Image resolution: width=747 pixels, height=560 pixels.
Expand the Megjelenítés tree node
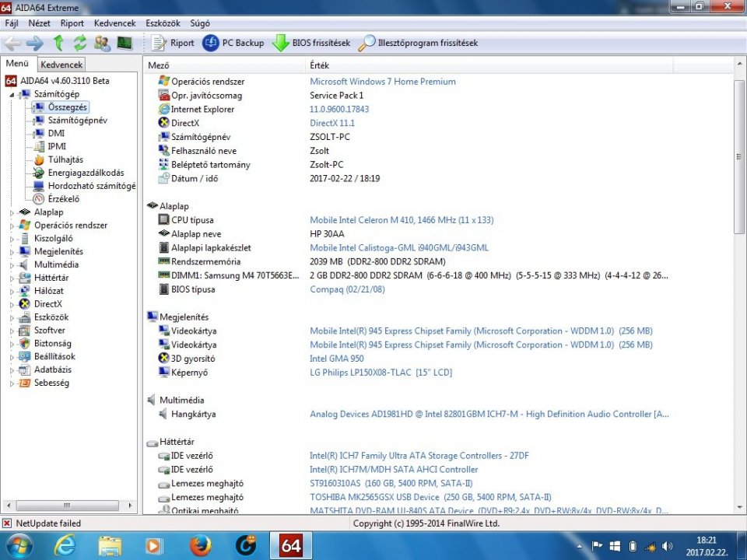12,252
